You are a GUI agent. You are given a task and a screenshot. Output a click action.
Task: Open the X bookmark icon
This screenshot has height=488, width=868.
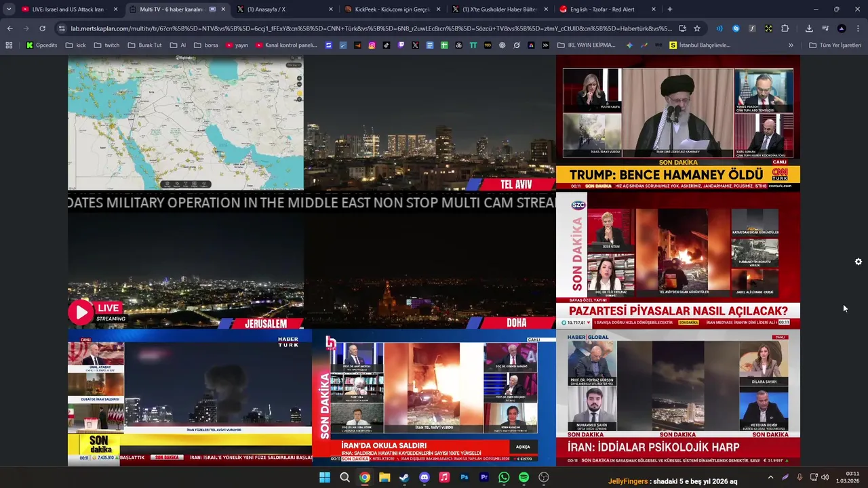point(416,45)
